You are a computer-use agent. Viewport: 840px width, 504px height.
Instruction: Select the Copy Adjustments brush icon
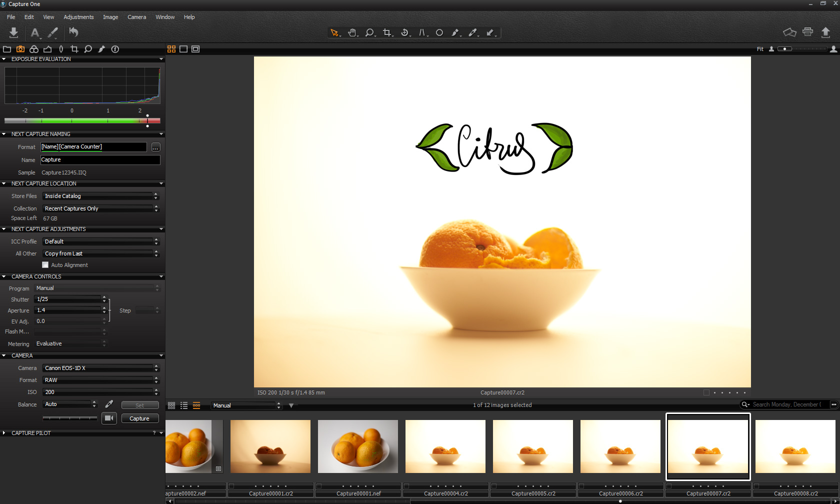(52, 32)
